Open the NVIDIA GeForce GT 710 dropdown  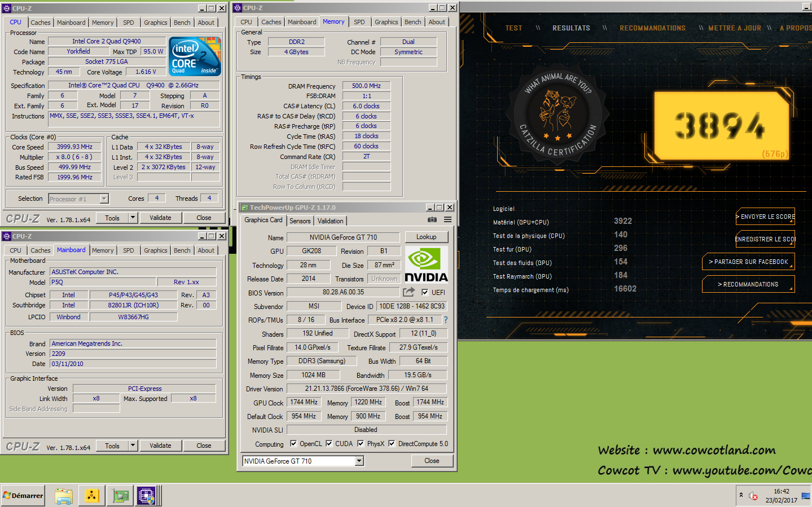click(x=359, y=461)
